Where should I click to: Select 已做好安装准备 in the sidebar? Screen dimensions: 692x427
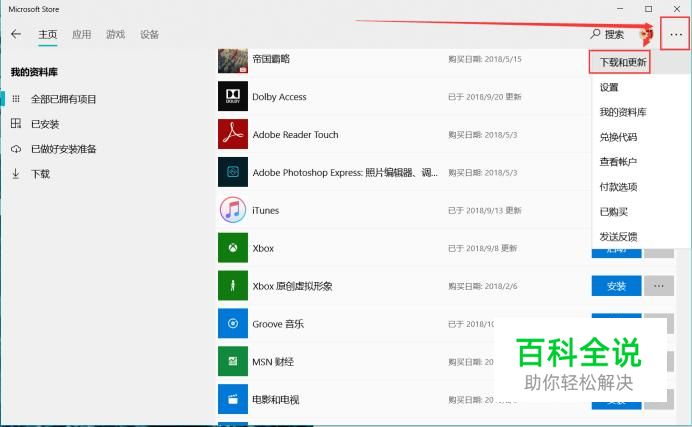coord(64,149)
